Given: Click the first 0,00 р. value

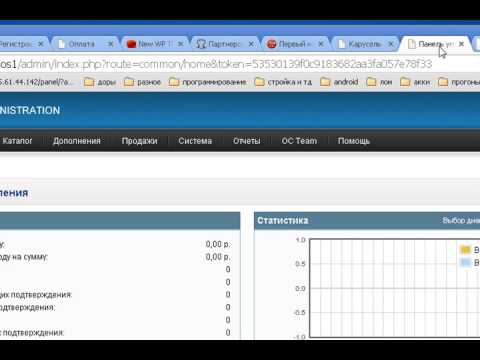Looking at the screenshot, I should click(x=218, y=244).
